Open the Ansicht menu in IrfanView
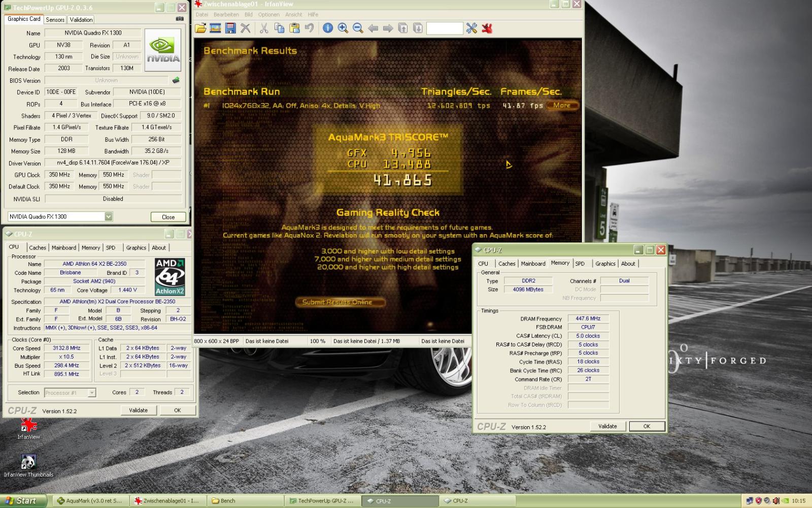 [294, 15]
